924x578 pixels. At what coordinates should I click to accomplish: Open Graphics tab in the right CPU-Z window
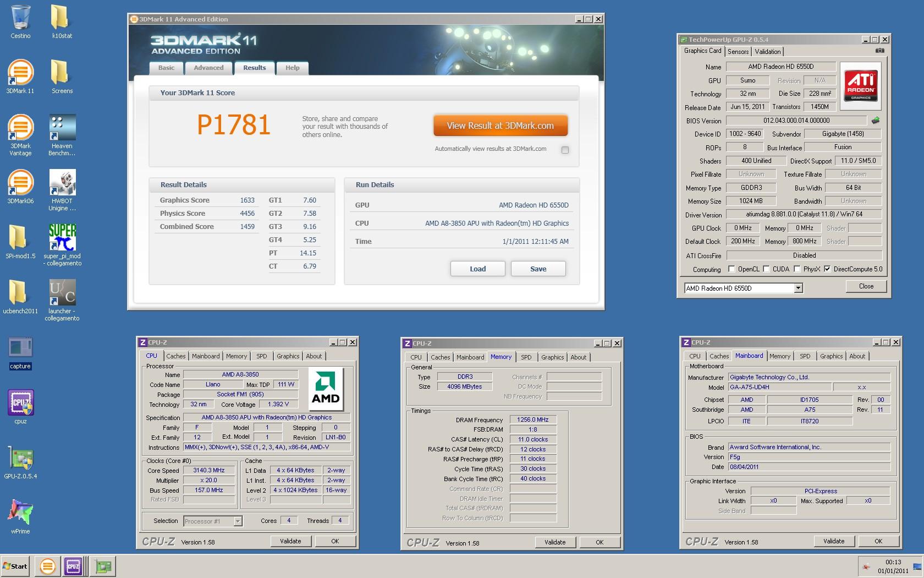(x=831, y=356)
